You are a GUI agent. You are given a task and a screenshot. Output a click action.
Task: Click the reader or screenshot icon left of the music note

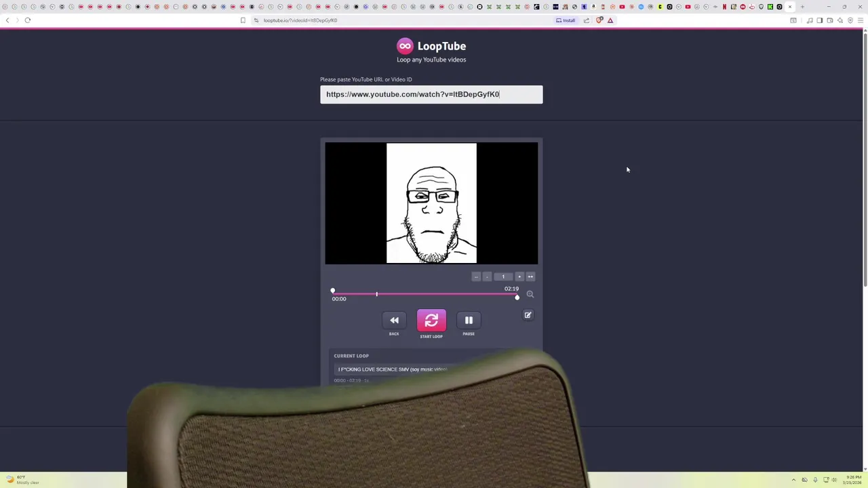click(x=793, y=20)
